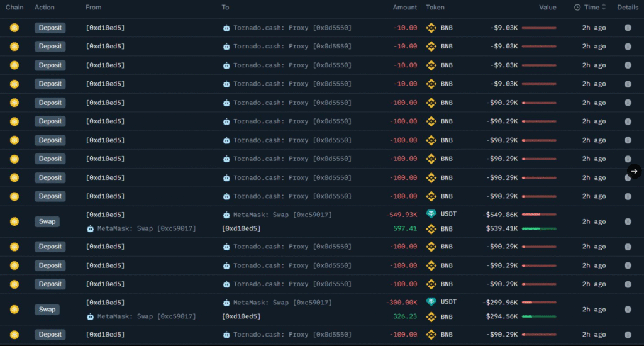Open the details info icon of the 326.23 BNB swap
This screenshot has width=644, height=346.
[628, 310]
